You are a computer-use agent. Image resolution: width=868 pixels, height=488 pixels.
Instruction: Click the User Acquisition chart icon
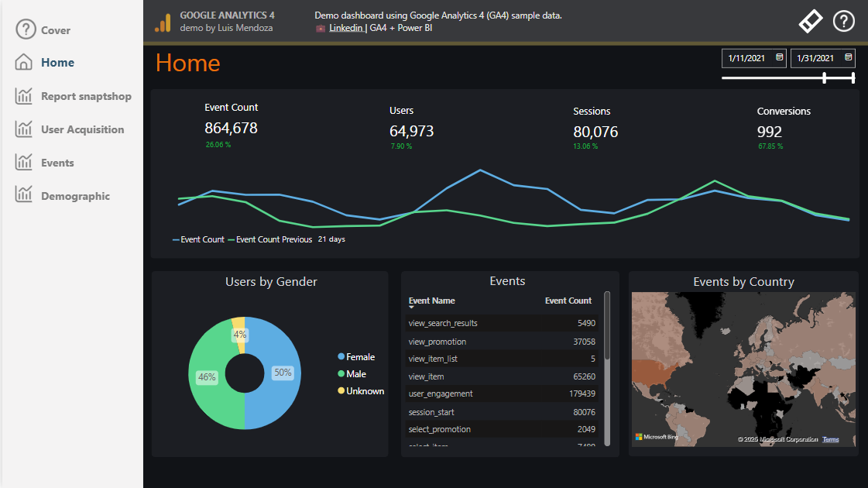click(24, 129)
